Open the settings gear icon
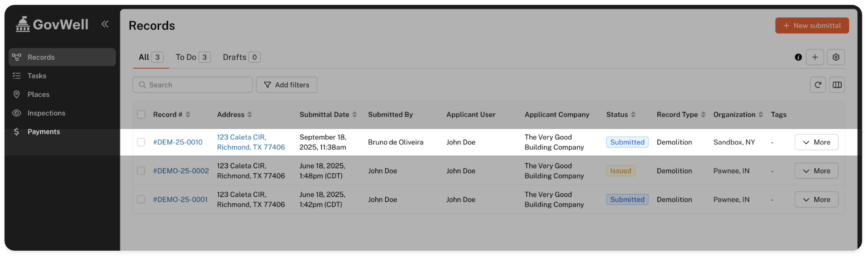This screenshot has width=868, height=258. (x=836, y=57)
